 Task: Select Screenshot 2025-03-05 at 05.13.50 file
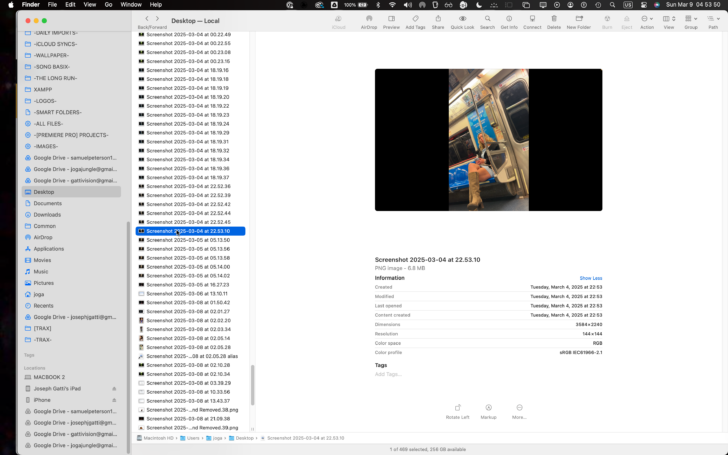coord(190,240)
